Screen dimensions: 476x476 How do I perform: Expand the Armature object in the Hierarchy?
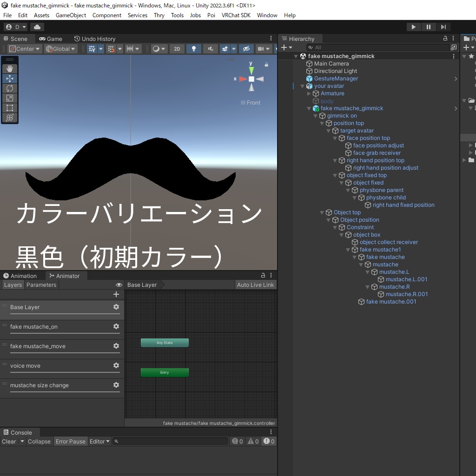coord(308,93)
